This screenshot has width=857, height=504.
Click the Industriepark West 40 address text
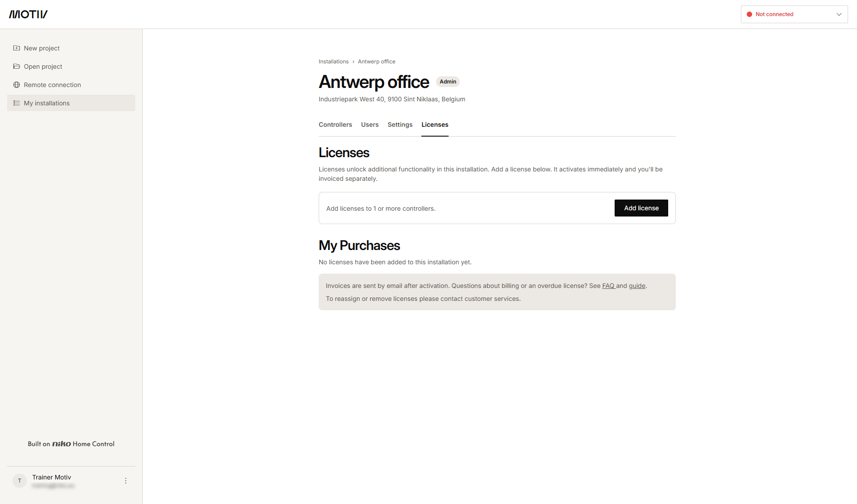click(x=391, y=99)
